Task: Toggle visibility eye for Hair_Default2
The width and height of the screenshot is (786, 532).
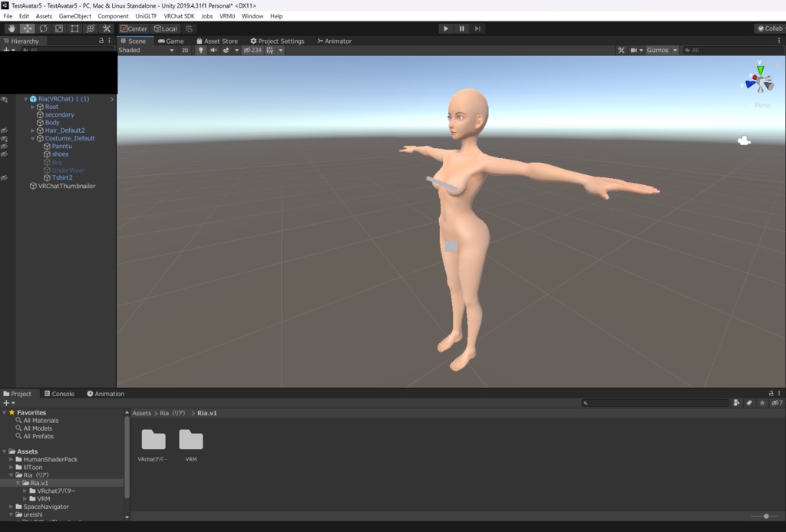Action: click(x=4, y=131)
